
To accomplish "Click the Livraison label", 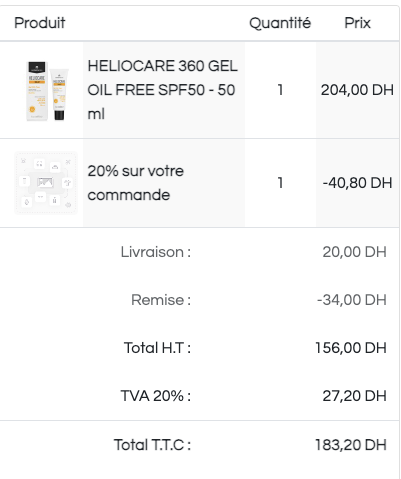I will [x=156, y=252].
